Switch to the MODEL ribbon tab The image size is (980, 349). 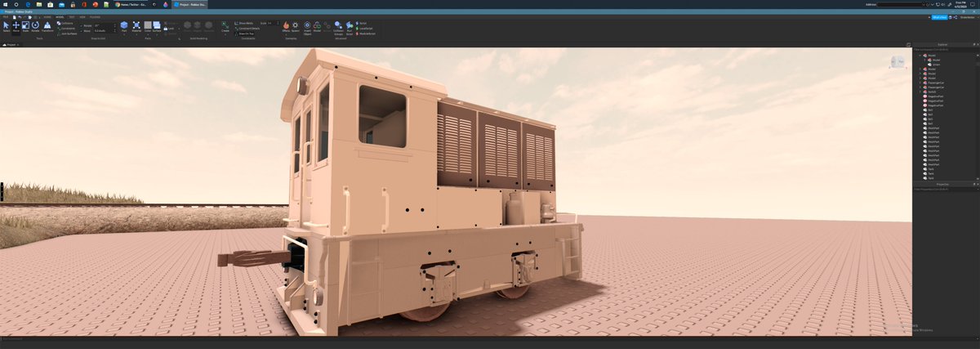click(x=60, y=17)
